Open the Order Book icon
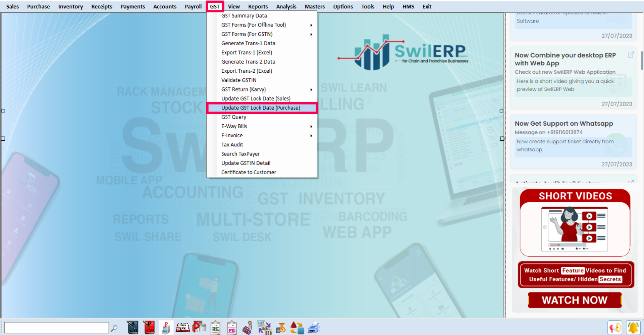 182,328
